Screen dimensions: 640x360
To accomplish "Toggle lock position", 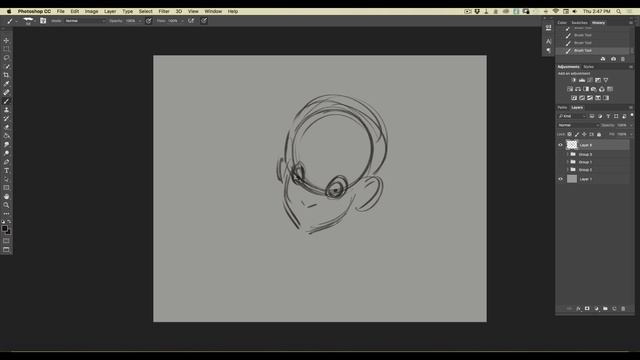I will click(584, 134).
